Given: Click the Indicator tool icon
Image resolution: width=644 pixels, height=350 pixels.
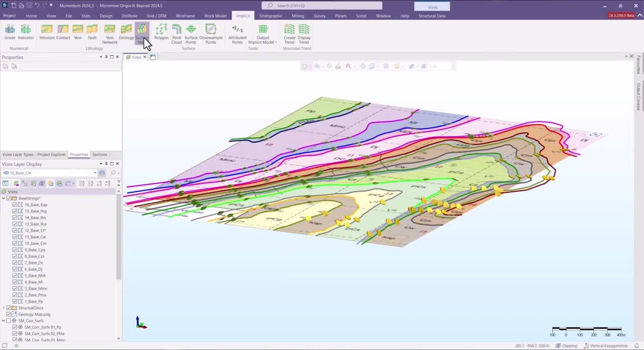Looking at the screenshot, I should point(26,31).
